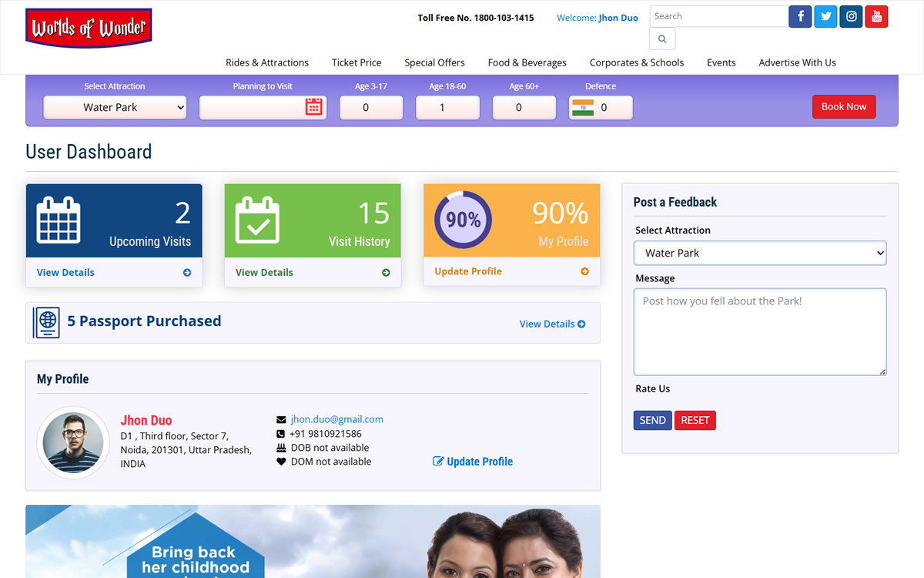This screenshot has height=578, width=924.
Task: Open Corporates & Schools menu
Action: pyautogui.click(x=637, y=62)
